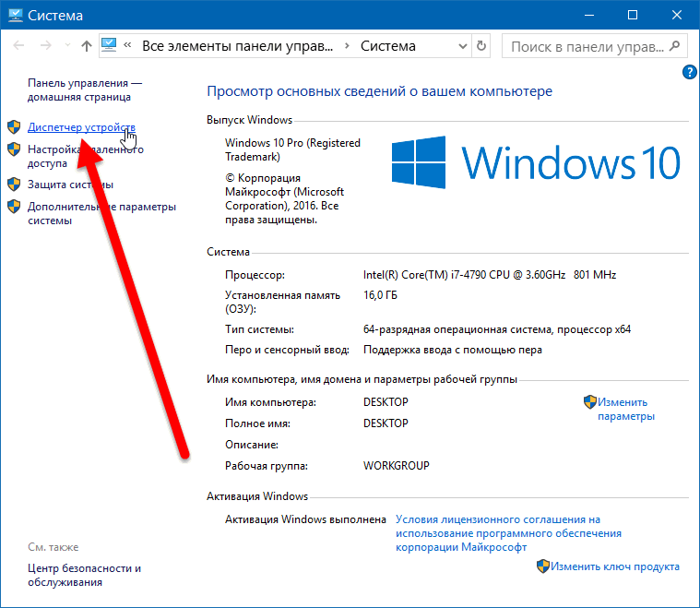Click Активация Windows выполнена text

point(305,519)
